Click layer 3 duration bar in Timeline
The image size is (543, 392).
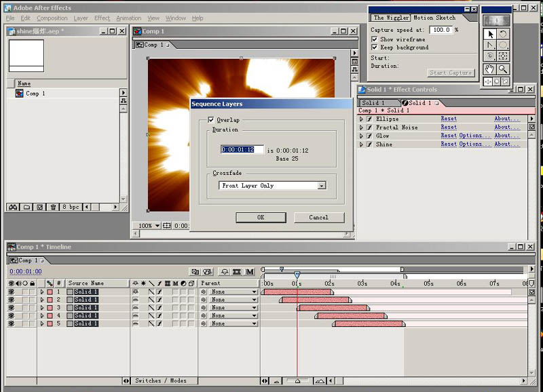point(333,308)
